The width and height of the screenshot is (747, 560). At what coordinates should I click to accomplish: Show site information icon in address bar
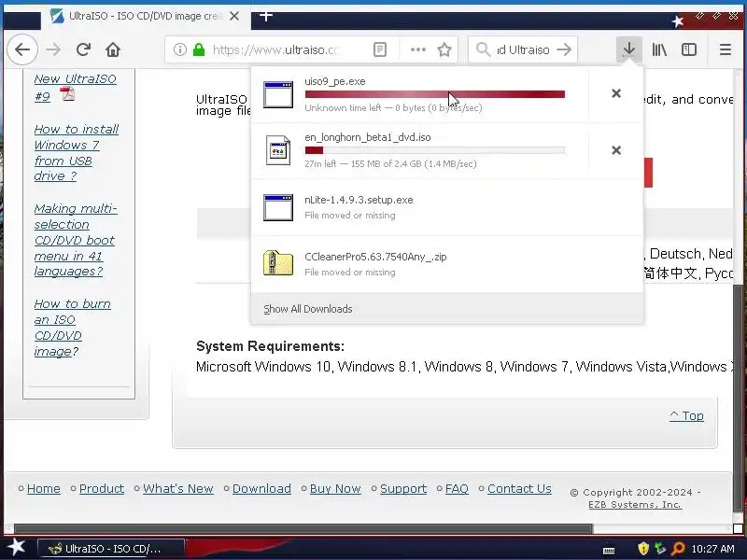[x=179, y=49]
